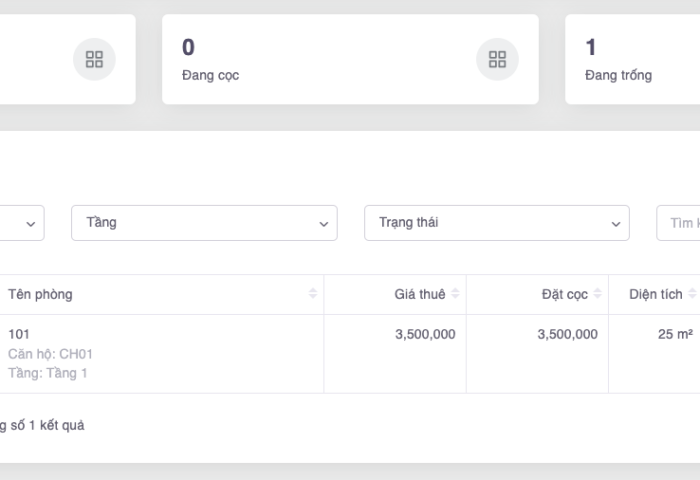Image resolution: width=700 pixels, height=480 pixels.
Task: Toggle sort arrows next to Diện tích
Action: [x=692, y=294]
